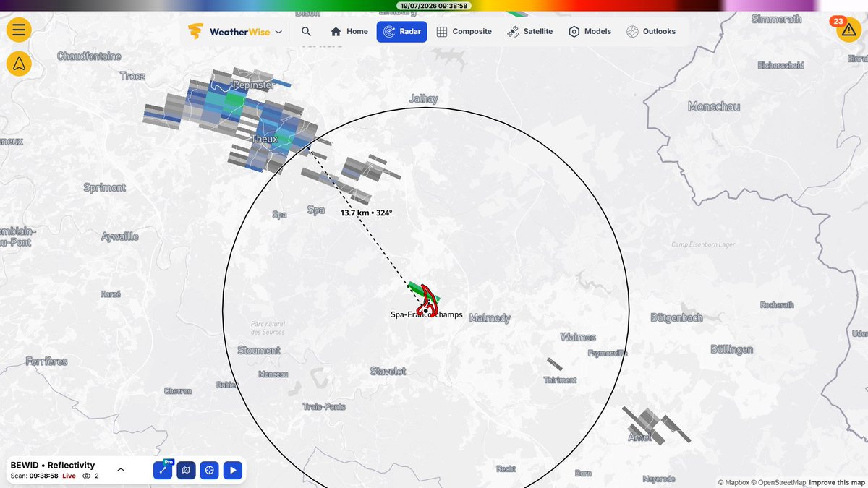Screen dimensions: 868x488
Task: Click the Camp Elsenborn Lager label
Action: (702, 245)
